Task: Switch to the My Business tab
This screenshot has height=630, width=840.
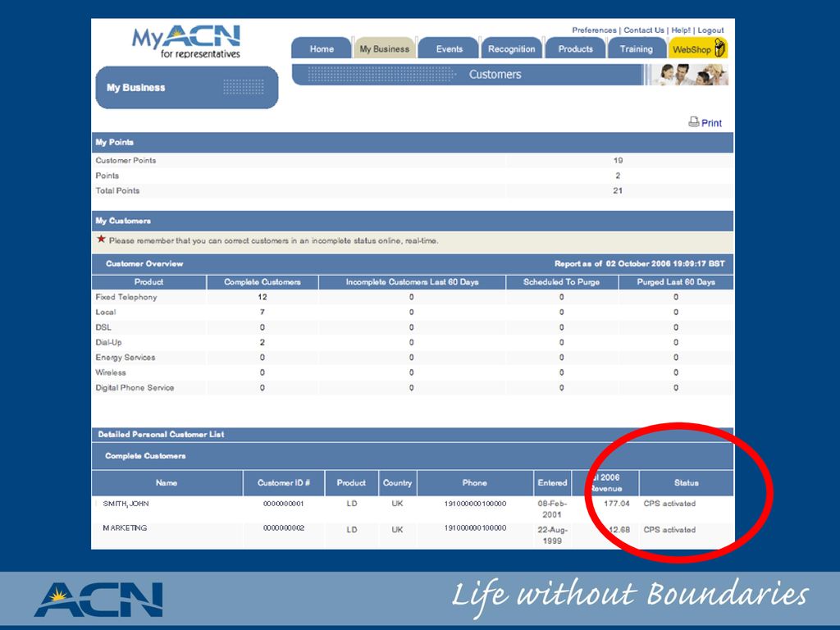Action: coord(384,48)
